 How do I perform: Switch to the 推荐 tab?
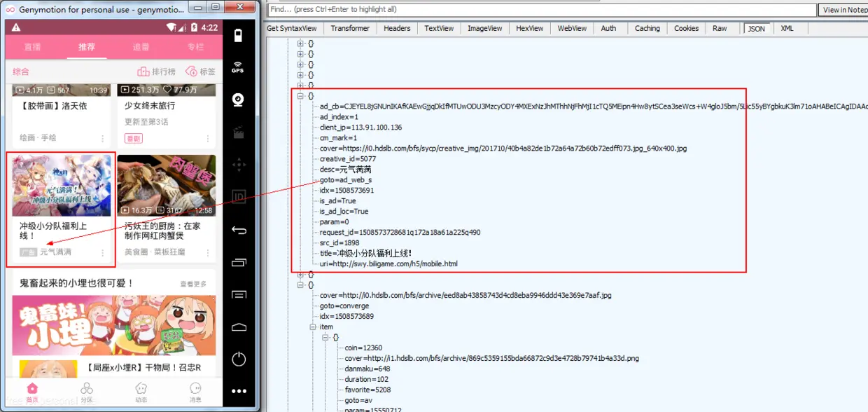coord(87,48)
